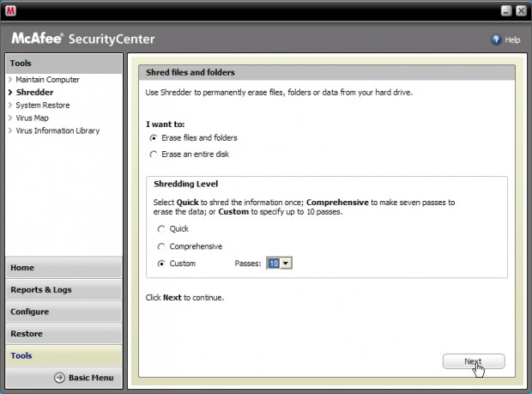The image size is (532, 394).
Task: Expand Virus Information Library chevron
Action: point(10,130)
